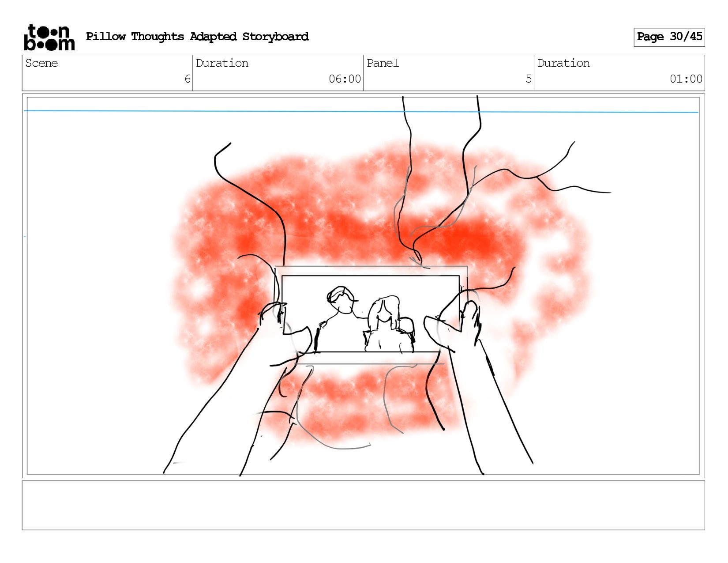The height and width of the screenshot is (563, 728).
Task: Click the scene duration value '06:00'
Action: tap(345, 79)
